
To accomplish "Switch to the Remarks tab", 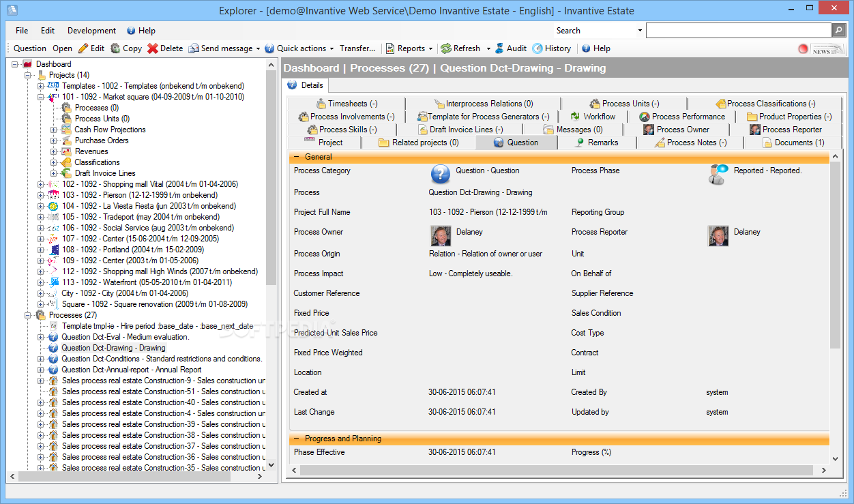I will pos(597,143).
